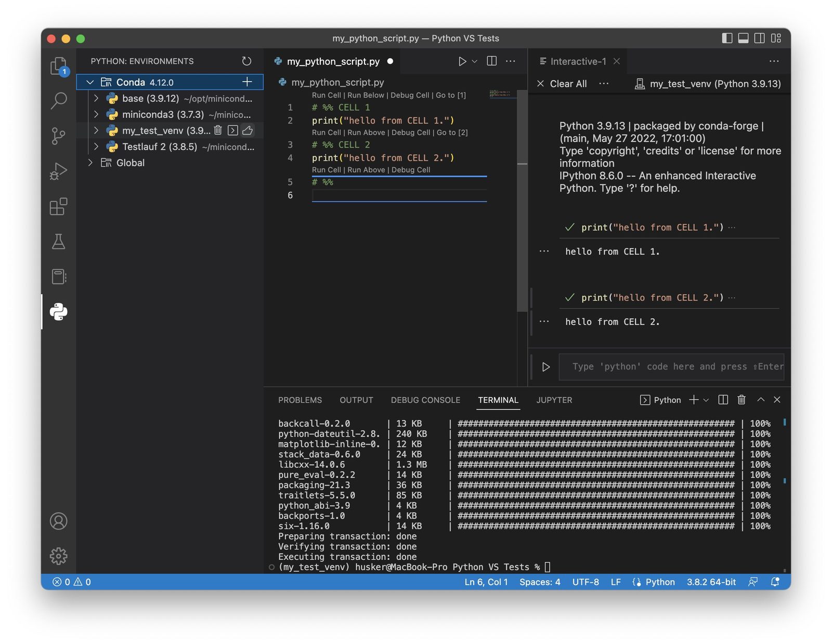This screenshot has width=832, height=644.
Task: Select the my_python_script.py editor tab
Action: point(333,61)
